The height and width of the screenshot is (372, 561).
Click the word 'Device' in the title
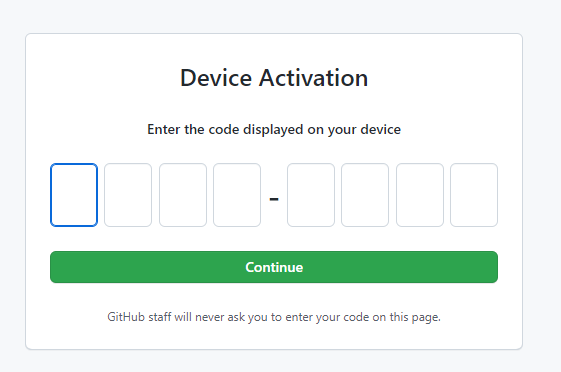216,78
